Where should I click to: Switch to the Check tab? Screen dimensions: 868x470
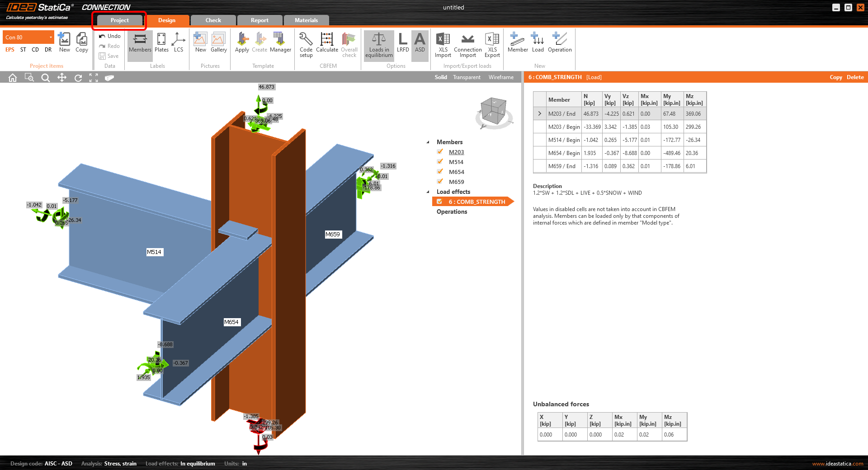coord(213,20)
